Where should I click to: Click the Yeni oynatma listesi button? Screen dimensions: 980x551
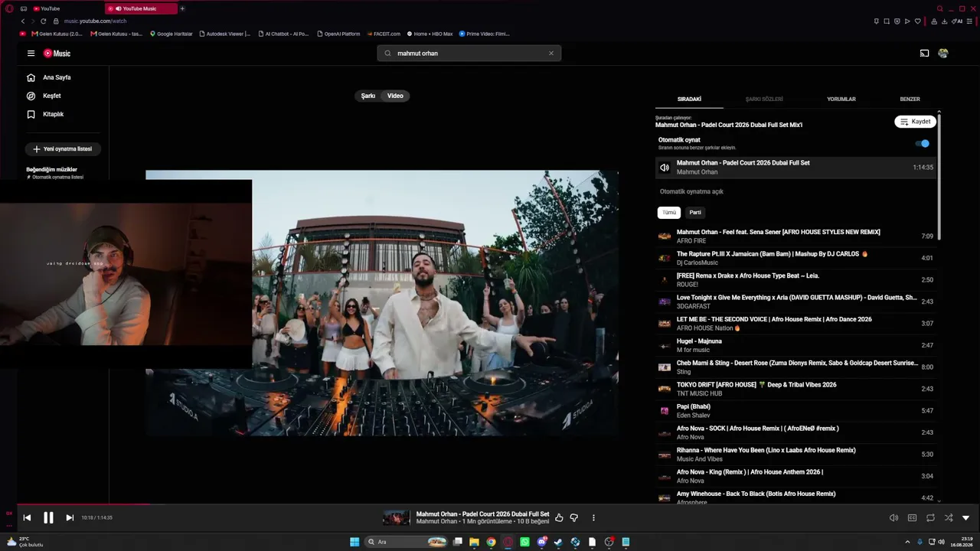pos(63,149)
